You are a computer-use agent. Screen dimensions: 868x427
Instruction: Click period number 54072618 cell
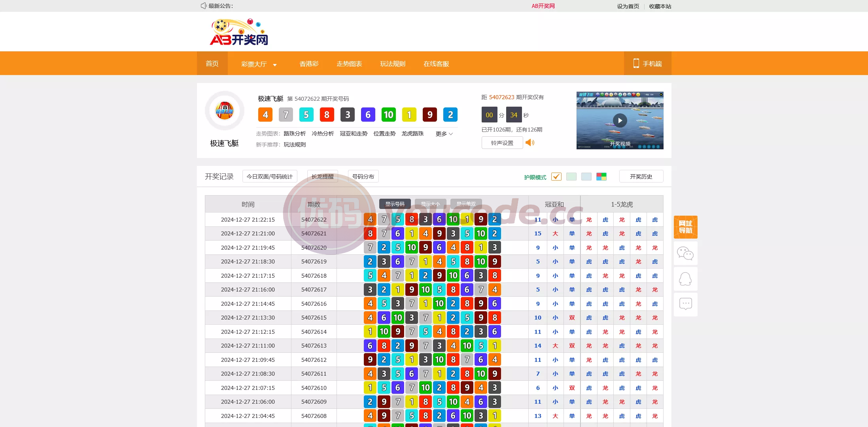(314, 275)
